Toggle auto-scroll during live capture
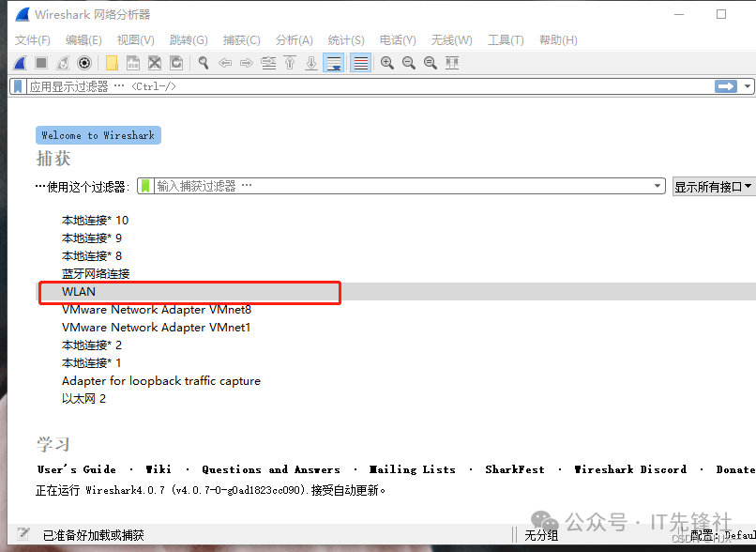756x552 pixels. [333, 63]
